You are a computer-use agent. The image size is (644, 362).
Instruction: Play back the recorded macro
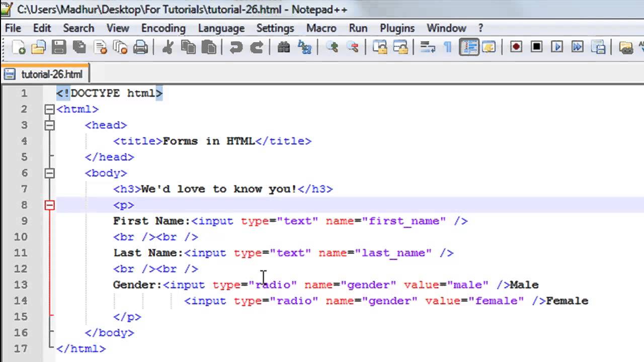click(556, 47)
